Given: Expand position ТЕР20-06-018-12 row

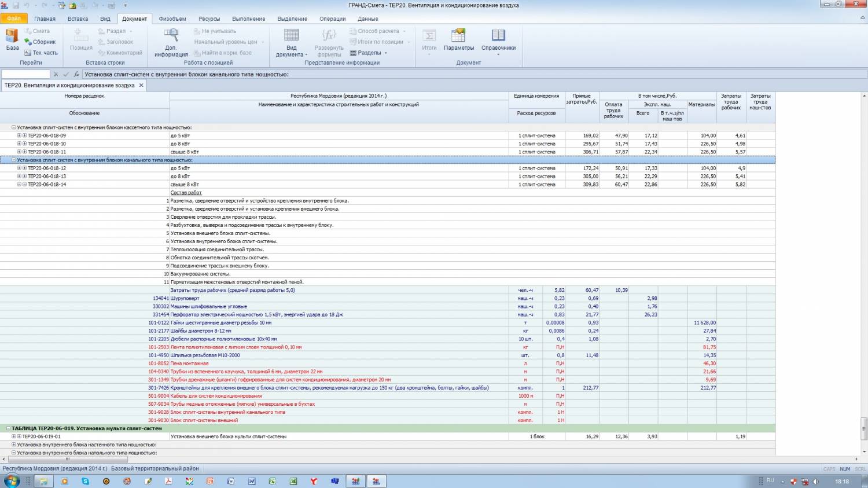Looking at the screenshot, I should pos(19,168).
